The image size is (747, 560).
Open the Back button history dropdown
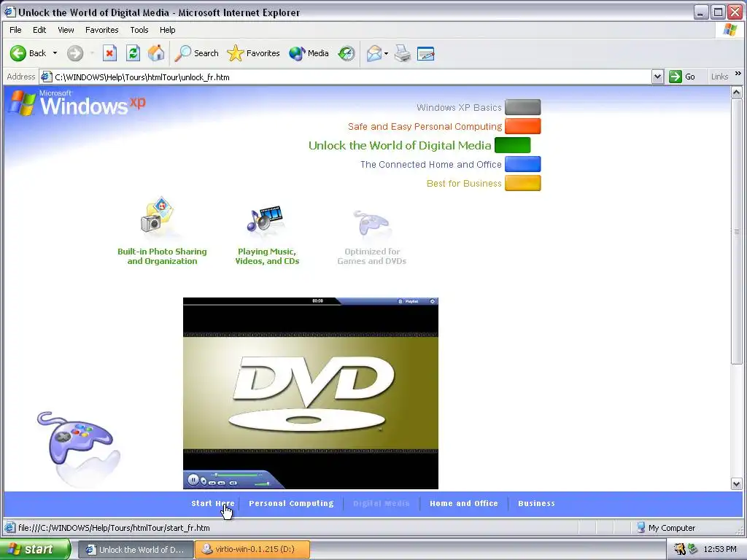coord(55,52)
